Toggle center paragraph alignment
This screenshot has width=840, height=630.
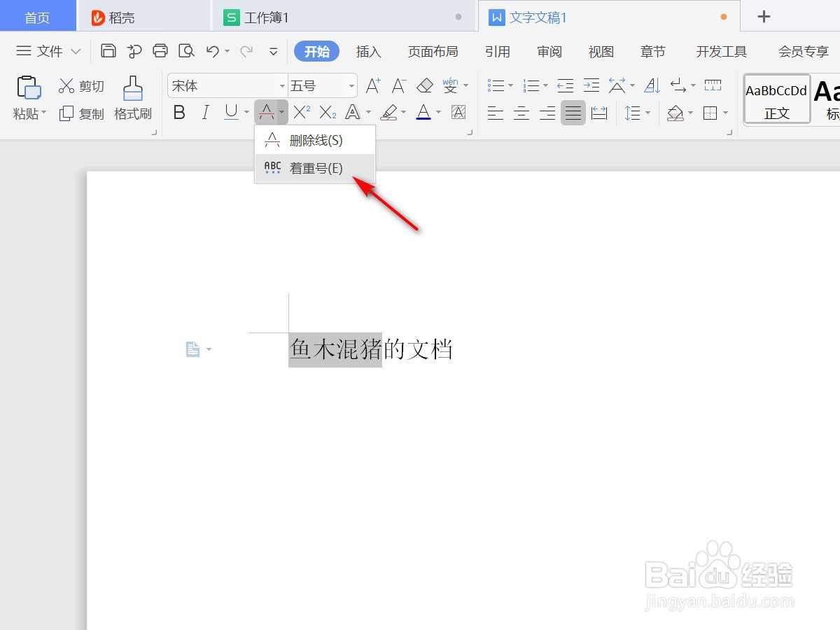coord(521,113)
